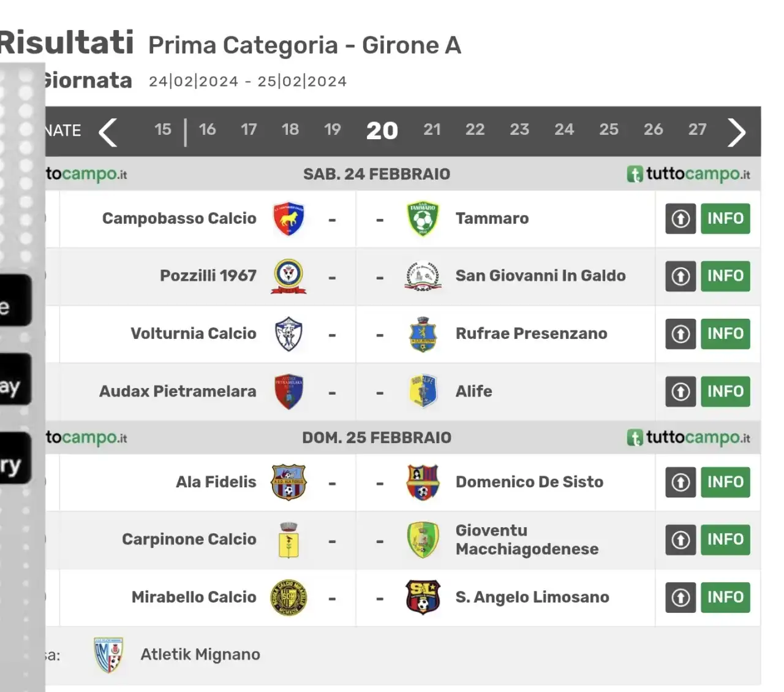
Task: Open INFO for Ala Fidelis match
Action: tap(725, 482)
